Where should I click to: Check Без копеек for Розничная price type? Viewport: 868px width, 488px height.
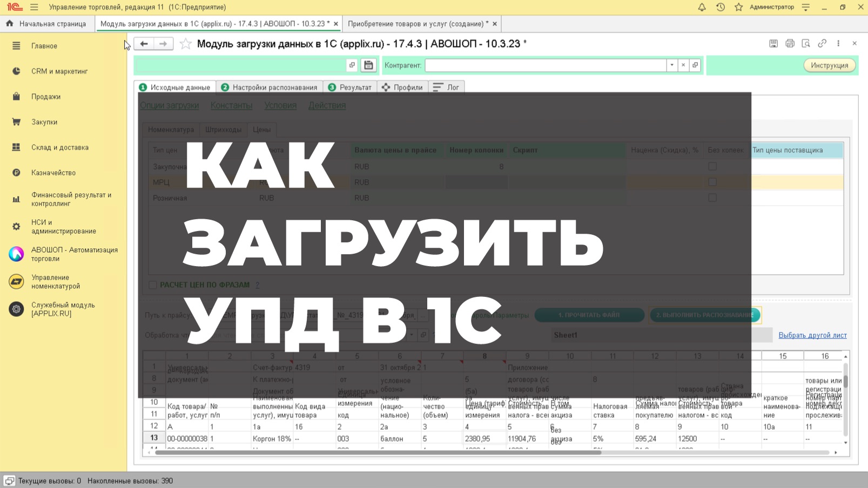coord(712,198)
